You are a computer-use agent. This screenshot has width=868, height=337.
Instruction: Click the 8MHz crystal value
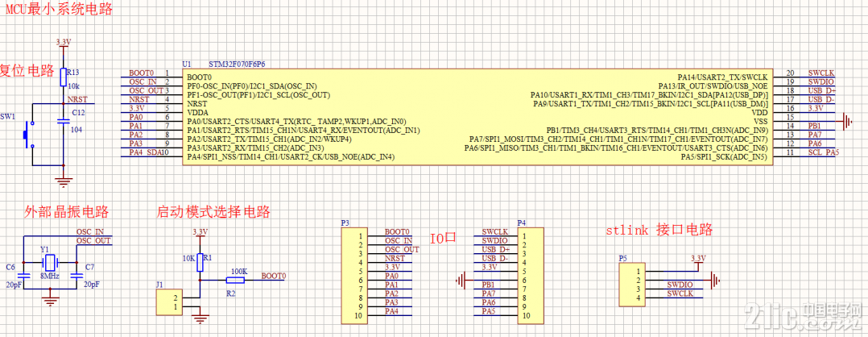coord(51,274)
